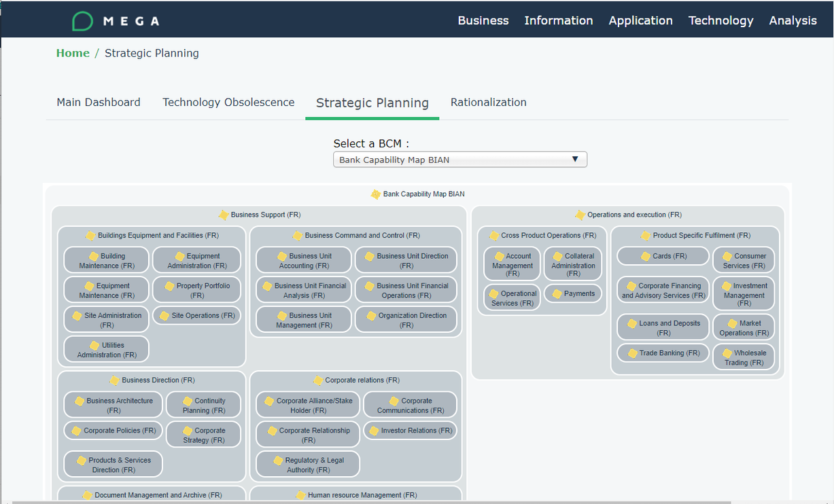Switch to the Rationalization tab
The height and width of the screenshot is (504, 834).
point(488,103)
